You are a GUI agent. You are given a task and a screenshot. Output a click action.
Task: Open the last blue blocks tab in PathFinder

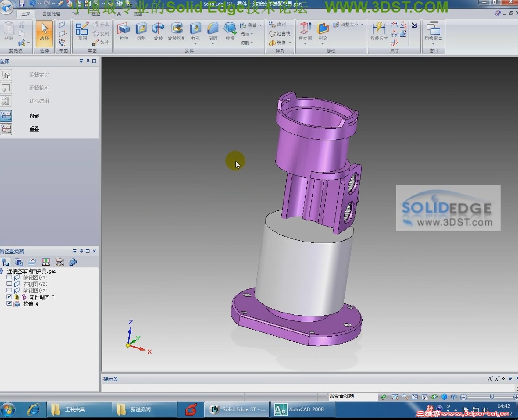coord(73,262)
